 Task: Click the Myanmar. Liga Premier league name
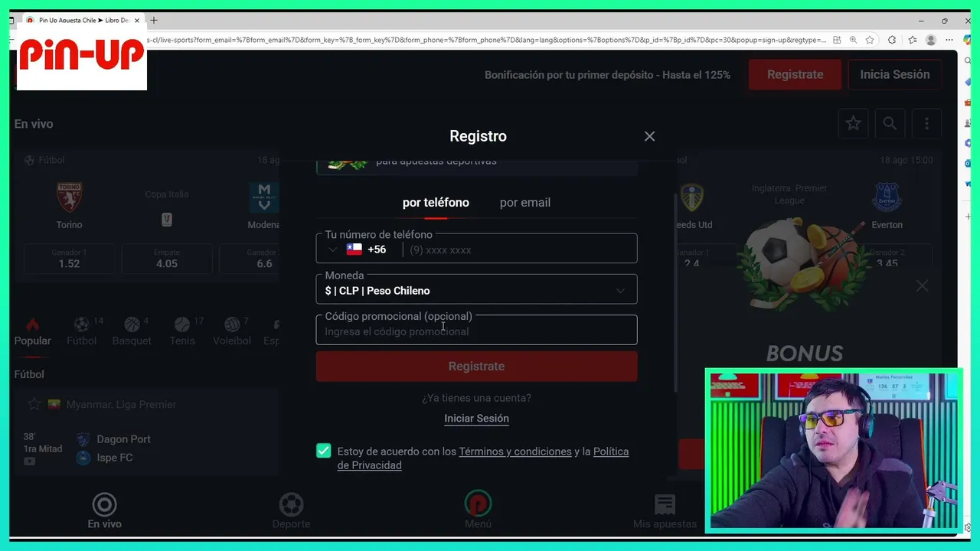(x=121, y=404)
